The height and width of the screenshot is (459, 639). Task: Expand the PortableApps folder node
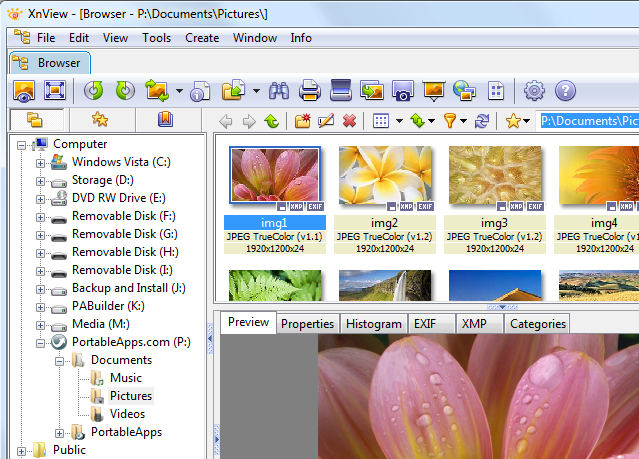pos(59,433)
